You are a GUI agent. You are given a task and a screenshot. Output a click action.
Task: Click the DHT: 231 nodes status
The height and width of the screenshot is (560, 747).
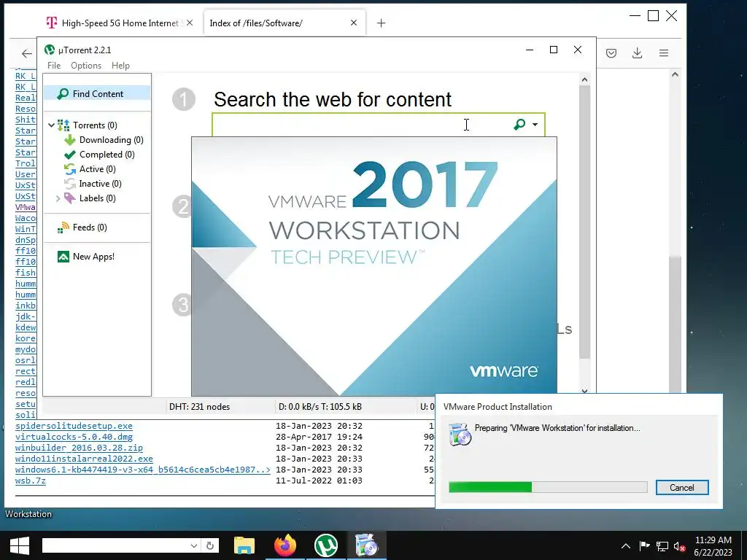(x=200, y=407)
